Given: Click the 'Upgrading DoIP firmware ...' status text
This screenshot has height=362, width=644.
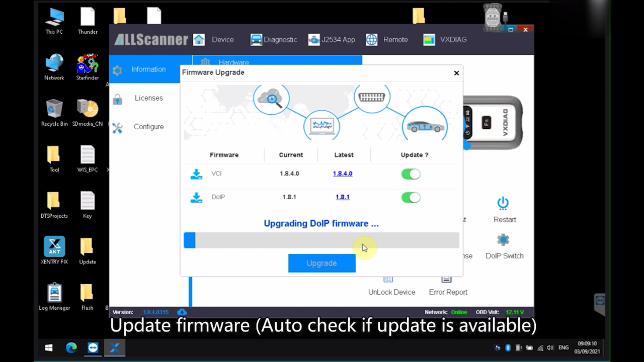Looking at the screenshot, I should point(321,223).
